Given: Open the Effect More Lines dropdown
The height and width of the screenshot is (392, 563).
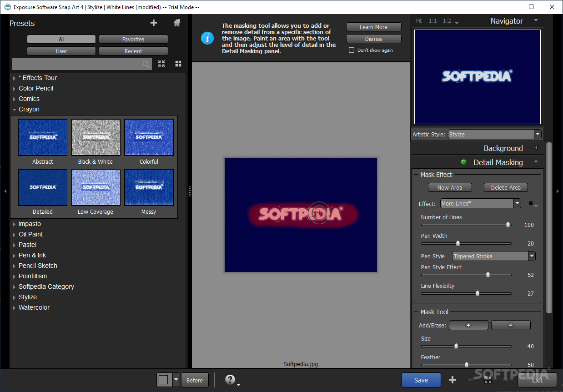Looking at the screenshot, I should click(x=517, y=204).
